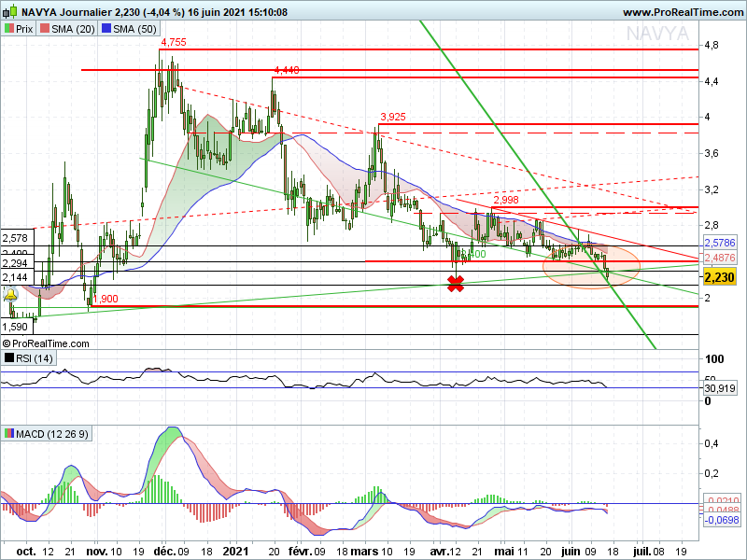Select the 2,998 resistance label
The width and height of the screenshot is (747, 560).
click(506, 200)
